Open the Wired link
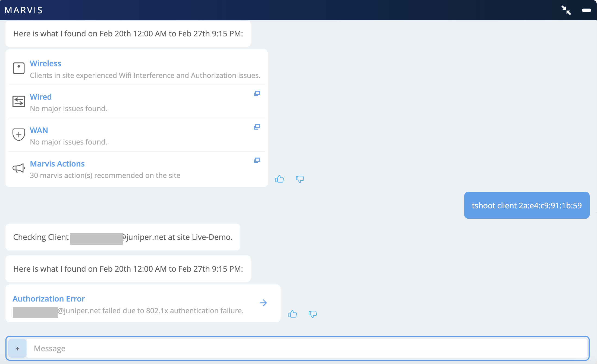 [41, 97]
